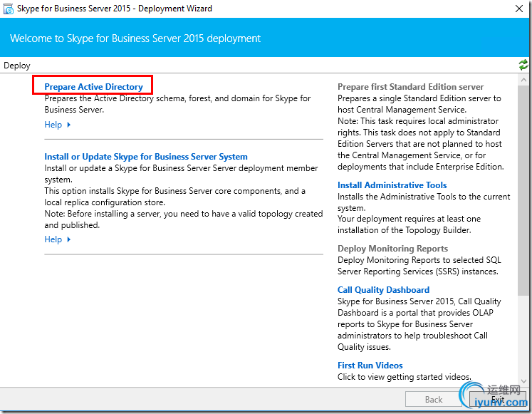The width and height of the screenshot is (532, 414).
Task: Click 'Deploy Monitoring Reports to selected SQL' text
Action: [419, 265]
